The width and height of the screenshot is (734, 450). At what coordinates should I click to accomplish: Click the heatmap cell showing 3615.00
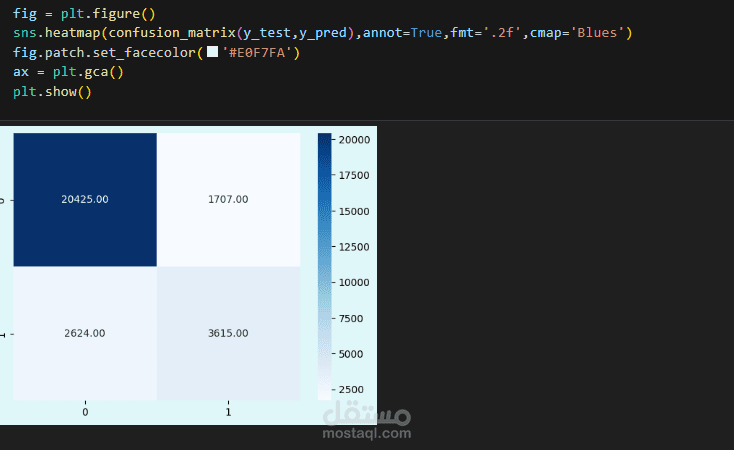tap(228, 333)
